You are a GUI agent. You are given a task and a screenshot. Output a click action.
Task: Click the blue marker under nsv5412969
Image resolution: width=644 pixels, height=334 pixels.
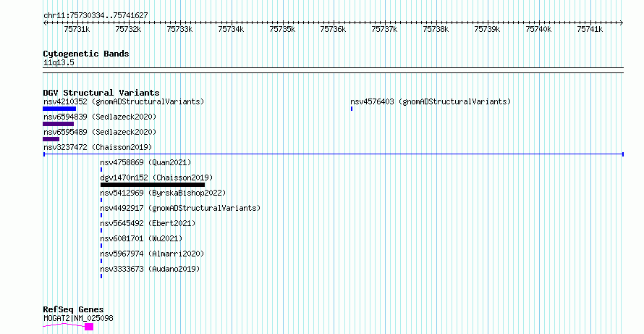point(101,200)
